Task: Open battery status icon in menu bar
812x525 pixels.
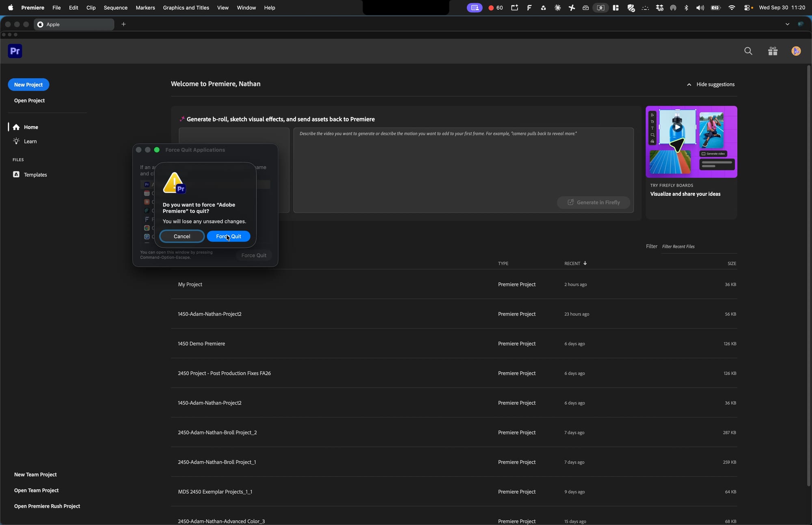Action: point(716,8)
